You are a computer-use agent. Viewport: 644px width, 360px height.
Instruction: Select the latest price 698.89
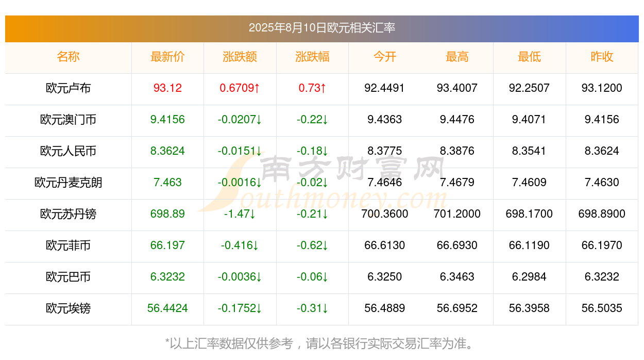(x=167, y=214)
